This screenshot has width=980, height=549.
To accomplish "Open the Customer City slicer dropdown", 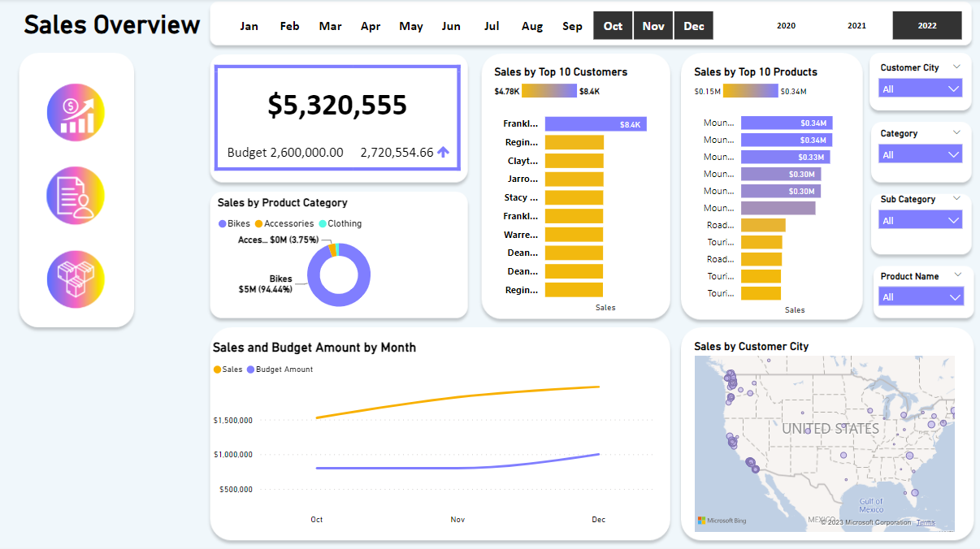I will 920,88.
